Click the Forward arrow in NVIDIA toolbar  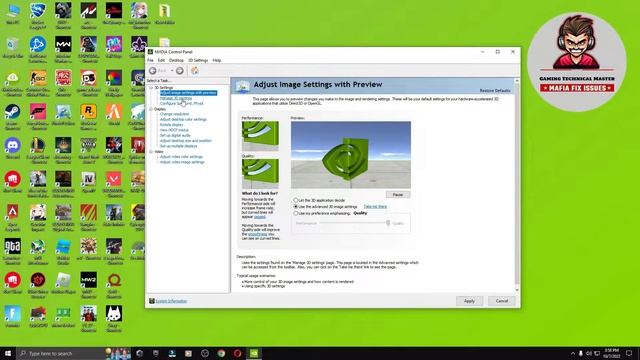(180, 71)
